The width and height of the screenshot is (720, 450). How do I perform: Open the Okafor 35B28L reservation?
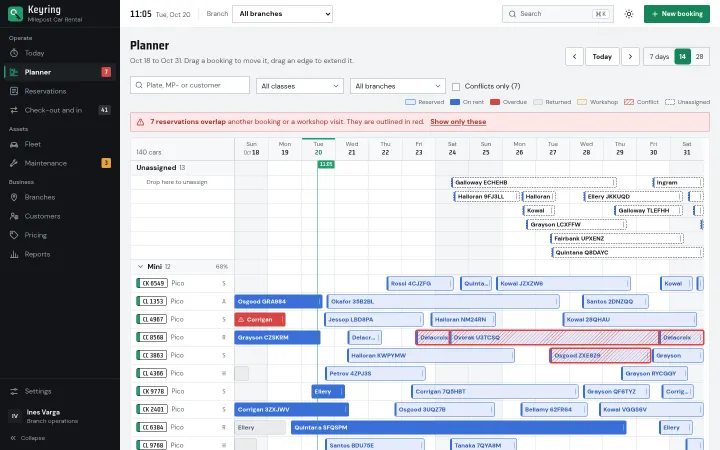coord(443,301)
